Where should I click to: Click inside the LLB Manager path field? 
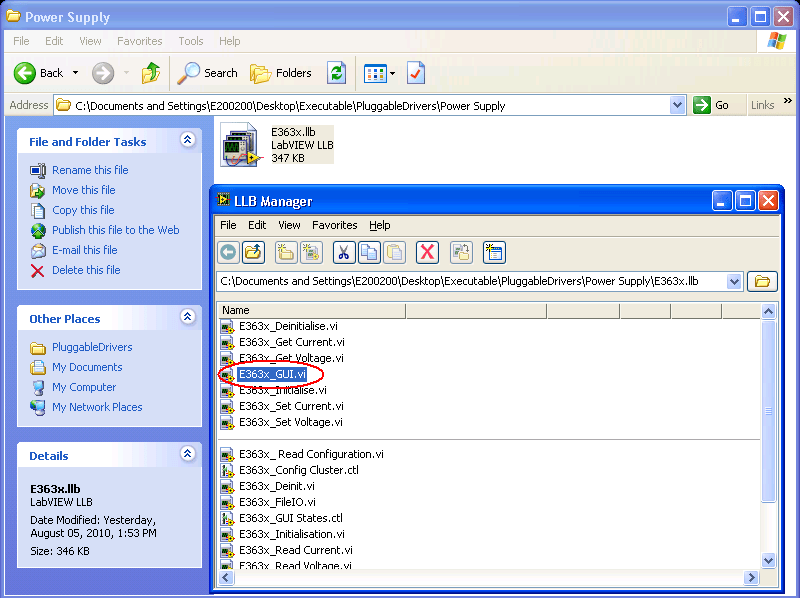(x=472, y=281)
